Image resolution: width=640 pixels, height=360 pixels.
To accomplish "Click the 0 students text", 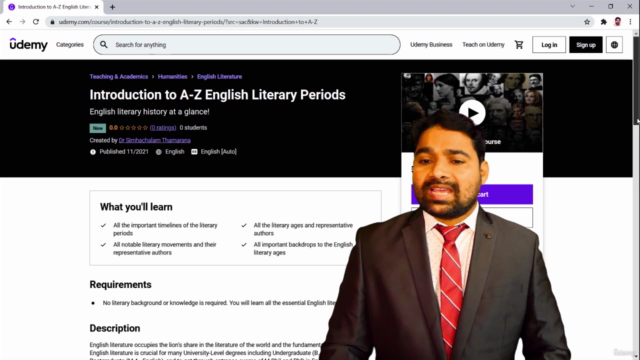I will pos(193,128).
